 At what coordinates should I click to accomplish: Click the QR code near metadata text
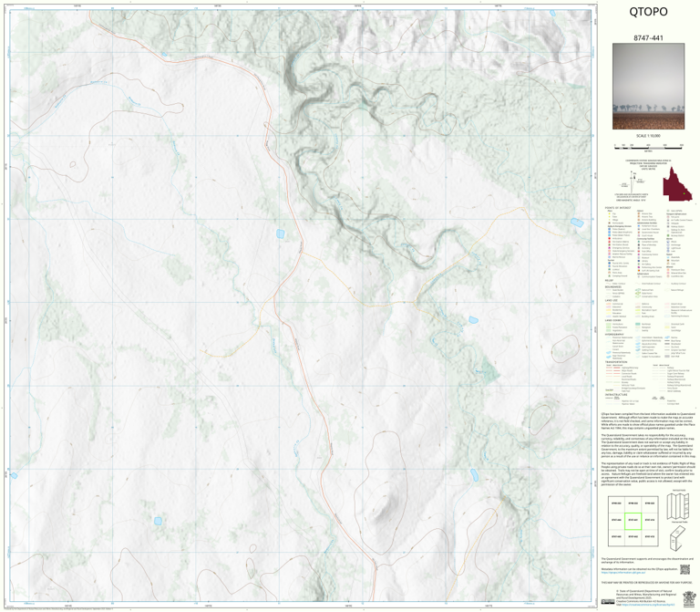[685, 569]
